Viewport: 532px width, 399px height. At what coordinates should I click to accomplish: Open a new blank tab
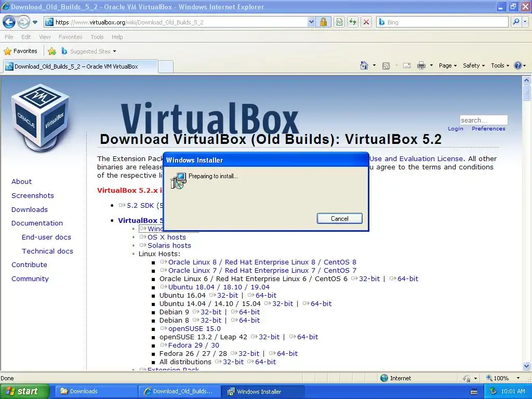tap(166, 66)
